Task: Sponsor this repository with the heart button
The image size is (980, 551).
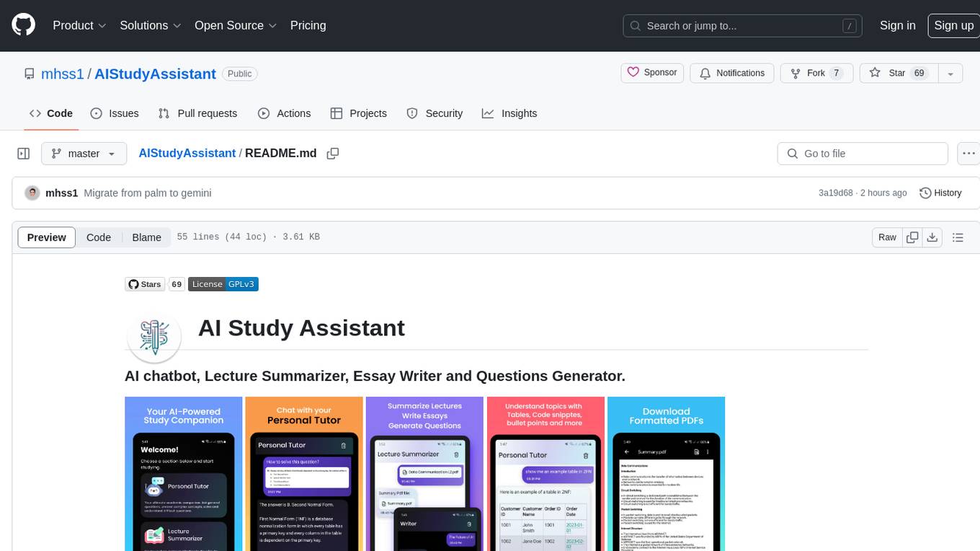Action: click(x=652, y=73)
